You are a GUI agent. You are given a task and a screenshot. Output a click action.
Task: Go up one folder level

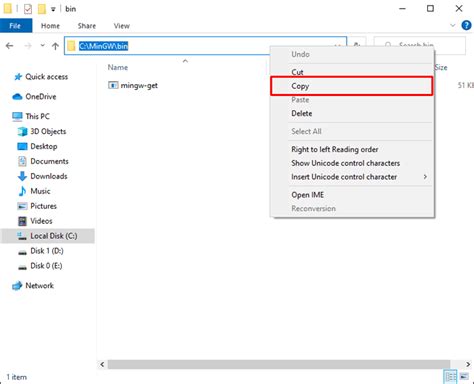tap(55, 46)
